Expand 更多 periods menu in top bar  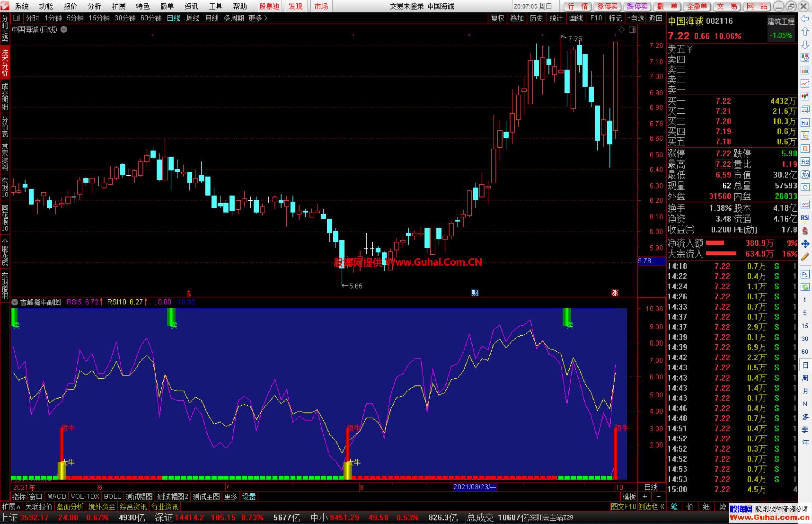258,18
